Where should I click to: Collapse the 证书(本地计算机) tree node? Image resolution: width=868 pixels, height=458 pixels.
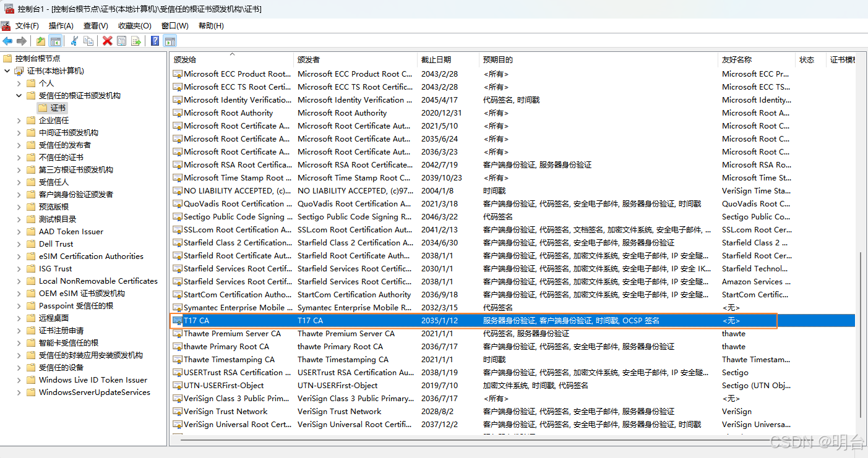point(7,71)
